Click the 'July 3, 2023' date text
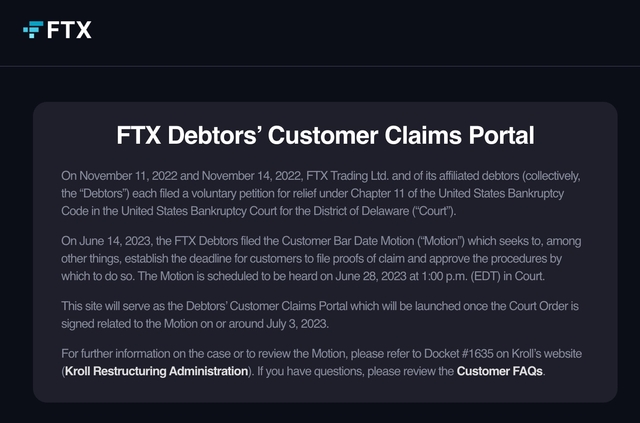This screenshot has height=423, width=640. pyautogui.click(x=332, y=322)
